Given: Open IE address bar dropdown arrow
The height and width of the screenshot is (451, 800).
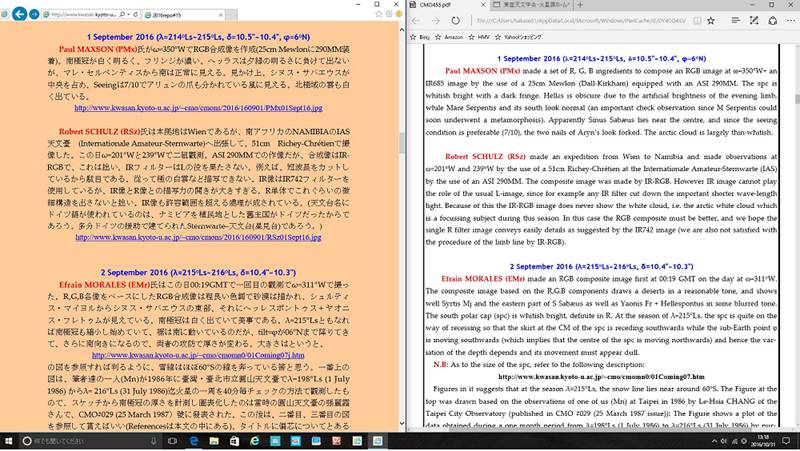Looking at the screenshot, I should pos(129,14).
